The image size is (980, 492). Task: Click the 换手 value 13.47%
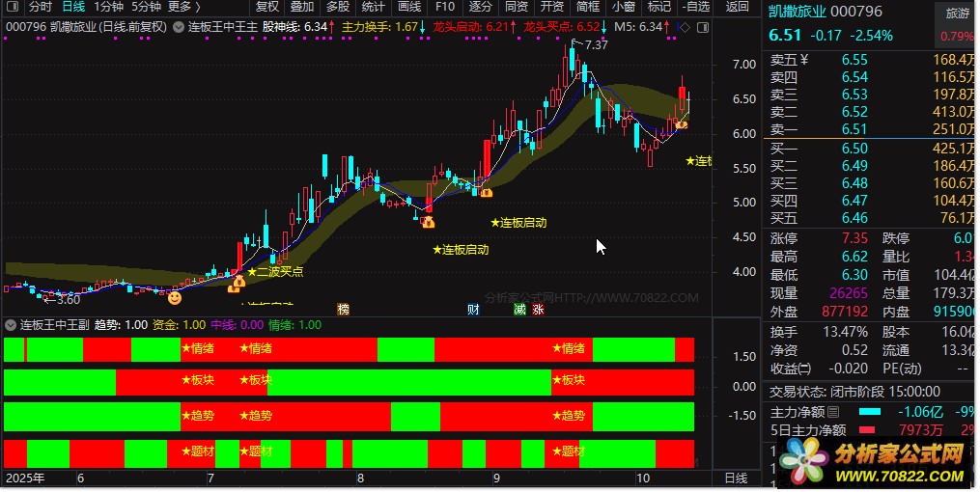pos(845,332)
